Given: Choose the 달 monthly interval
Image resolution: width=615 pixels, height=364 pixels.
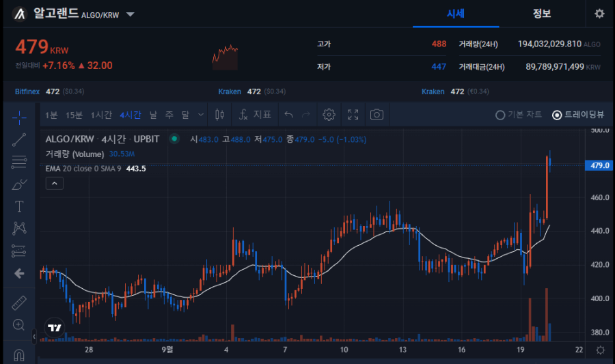Looking at the screenshot, I should [x=185, y=115].
